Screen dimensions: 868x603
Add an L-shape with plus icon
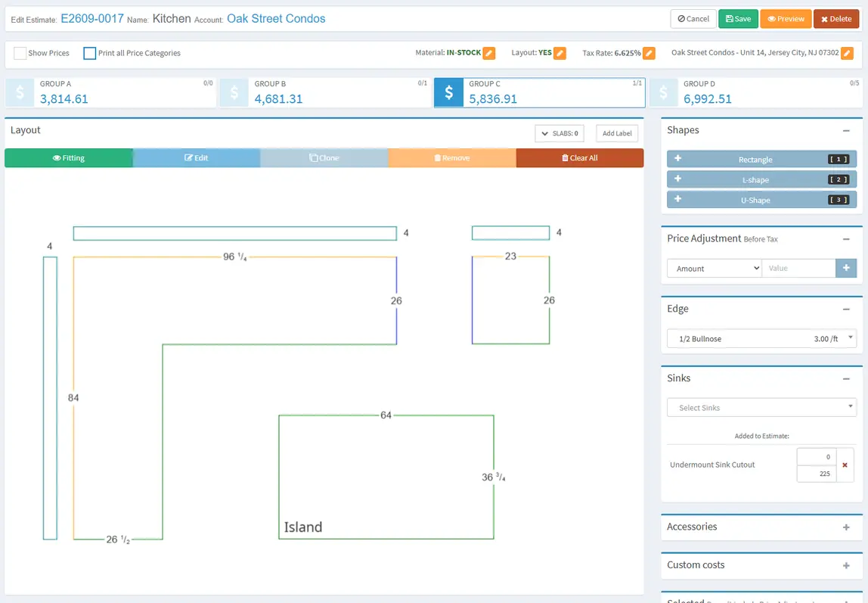pos(677,179)
